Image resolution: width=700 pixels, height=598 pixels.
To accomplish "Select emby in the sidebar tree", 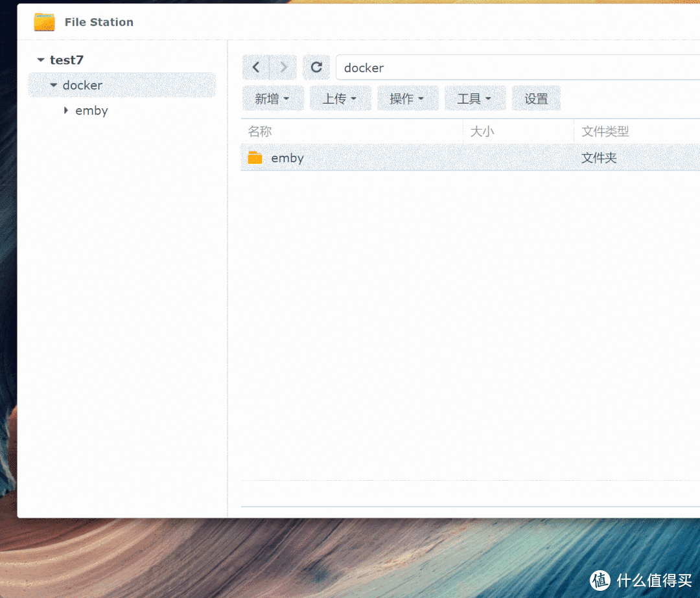I will (x=91, y=111).
